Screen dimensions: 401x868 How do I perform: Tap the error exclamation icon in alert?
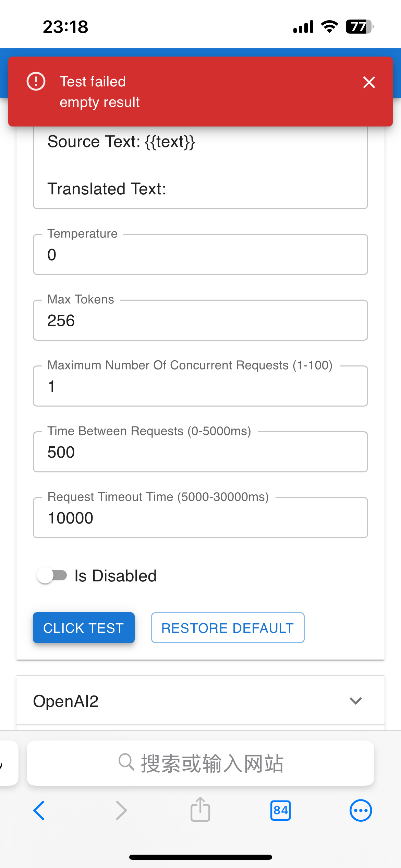36,82
